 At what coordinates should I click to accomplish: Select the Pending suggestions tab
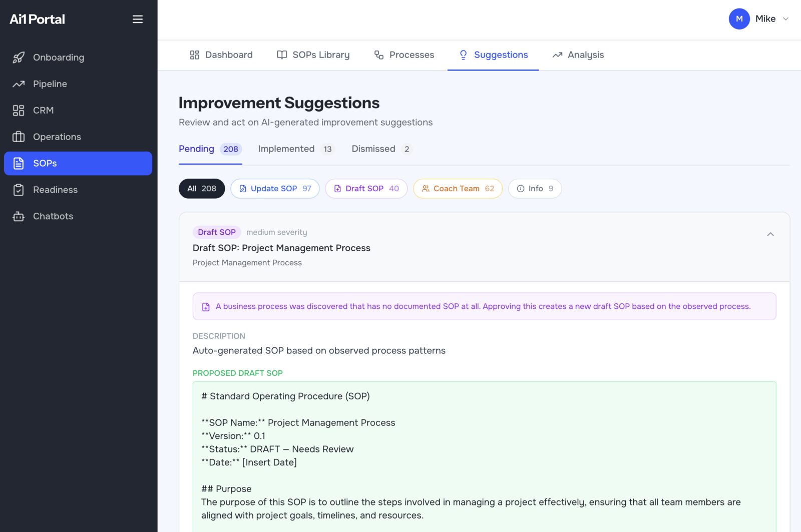pyautogui.click(x=210, y=149)
